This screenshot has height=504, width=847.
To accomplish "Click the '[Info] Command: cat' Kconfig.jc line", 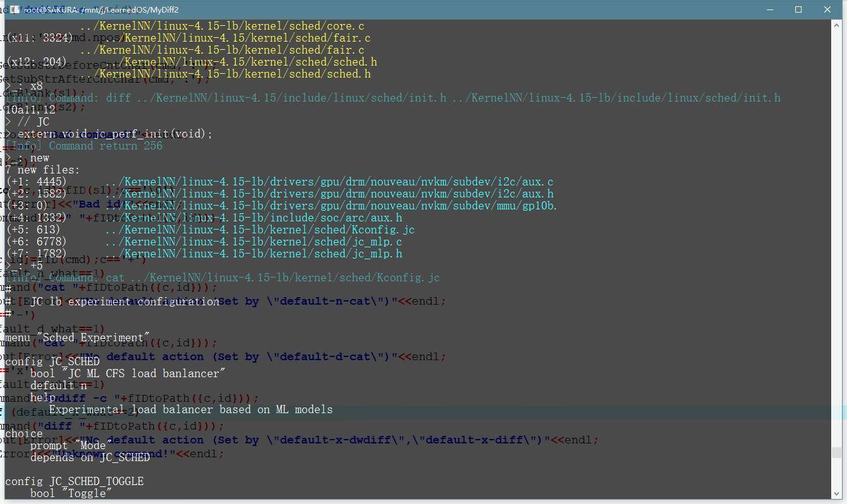I will click(223, 278).
